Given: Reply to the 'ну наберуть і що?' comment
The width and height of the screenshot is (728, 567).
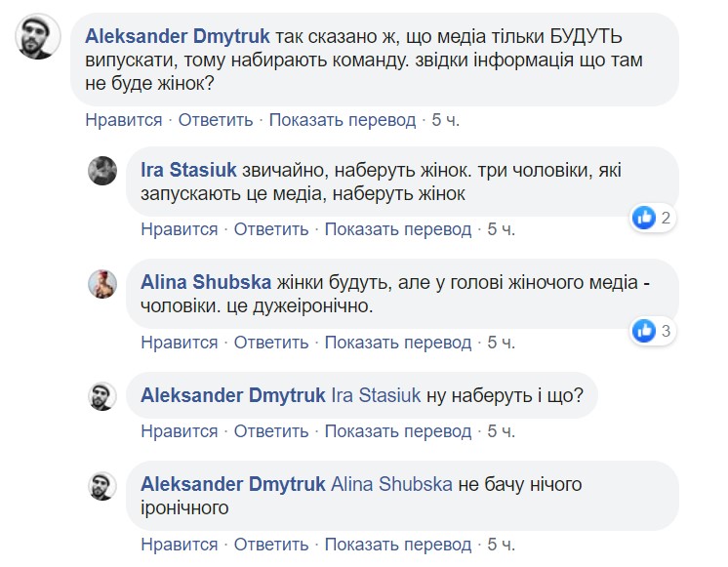Looking at the screenshot, I should (x=271, y=431).
